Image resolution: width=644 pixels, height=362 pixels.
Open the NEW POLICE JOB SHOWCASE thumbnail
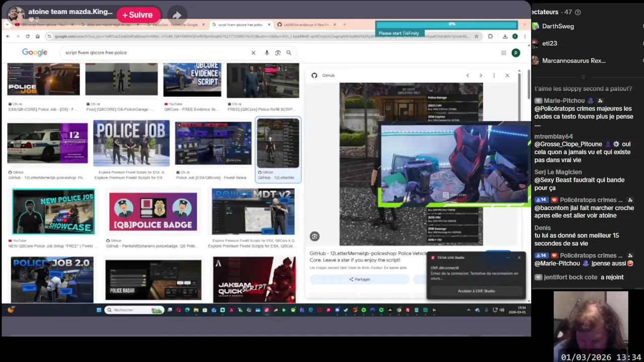(x=53, y=211)
